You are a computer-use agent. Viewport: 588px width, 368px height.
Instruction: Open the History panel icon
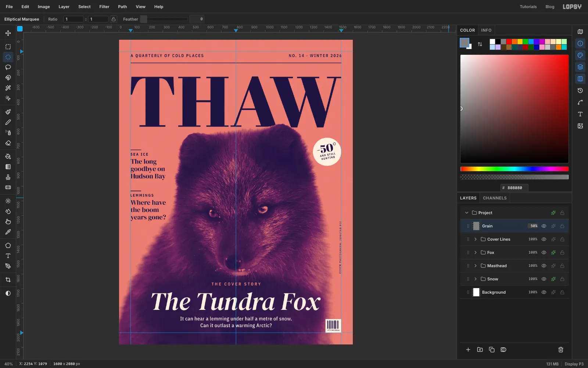click(580, 91)
